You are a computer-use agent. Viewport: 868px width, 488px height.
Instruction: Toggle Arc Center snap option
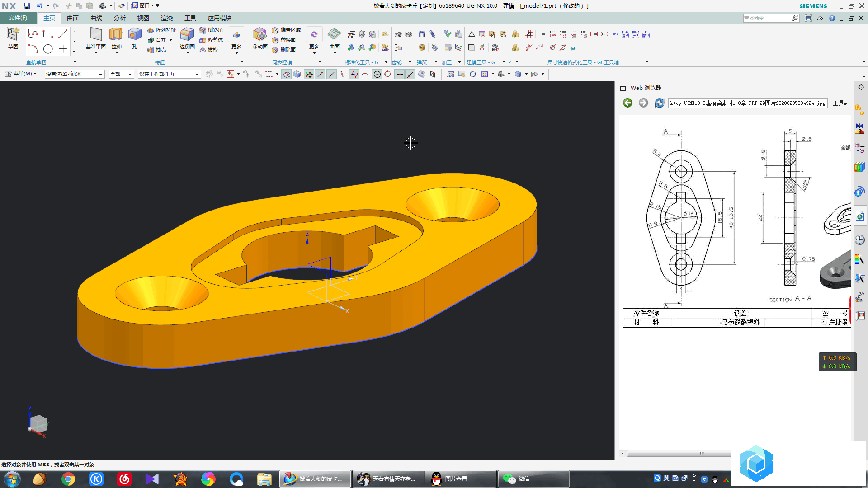click(x=377, y=74)
